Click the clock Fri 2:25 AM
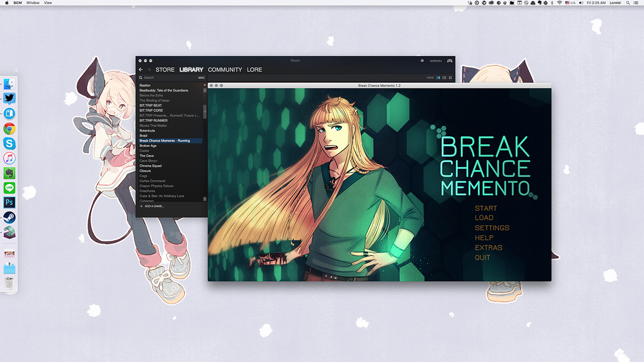Screen dimensions: 644x362 pyautogui.click(x=596, y=3)
